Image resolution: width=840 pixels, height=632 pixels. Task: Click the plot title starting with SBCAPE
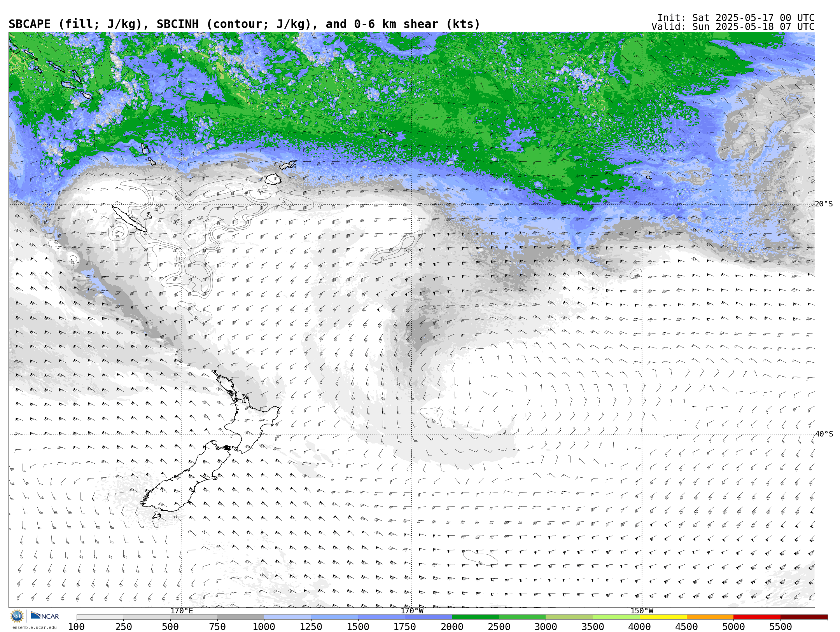coord(244,24)
